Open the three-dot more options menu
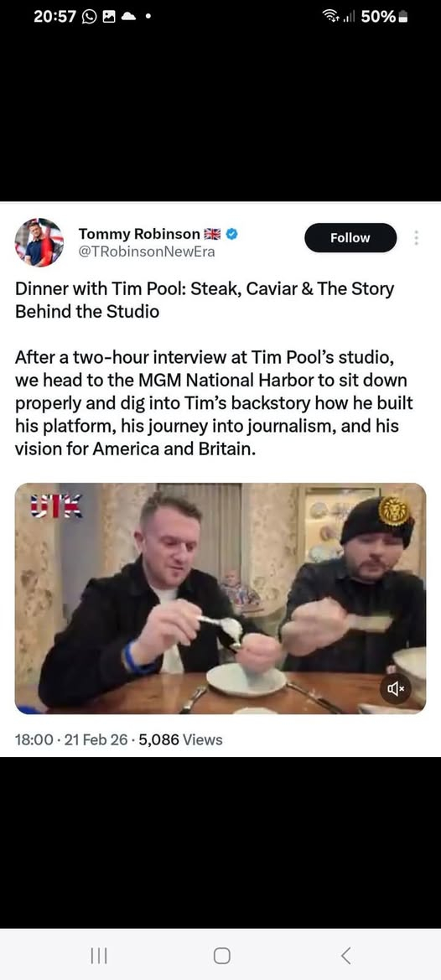 point(417,237)
